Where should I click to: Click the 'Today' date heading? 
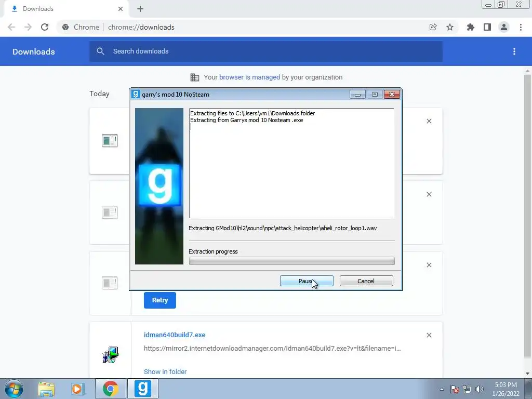[x=99, y=94]
